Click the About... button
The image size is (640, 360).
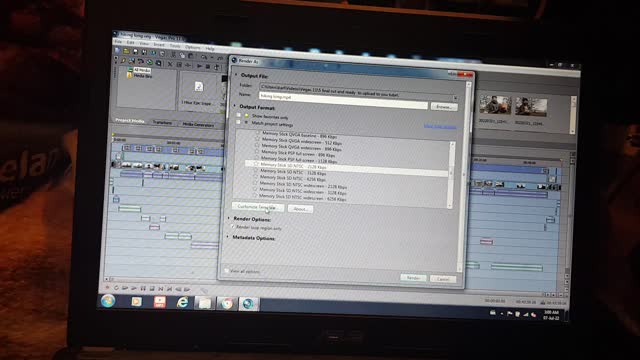pyautogui.click(x=300, y=209)
